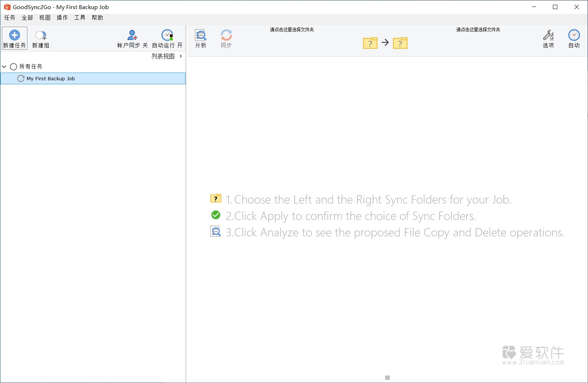Open the 列表视图 (List View) chevron
The height and width of the screenshot is (383, 588).
click(x=180, y=57)
